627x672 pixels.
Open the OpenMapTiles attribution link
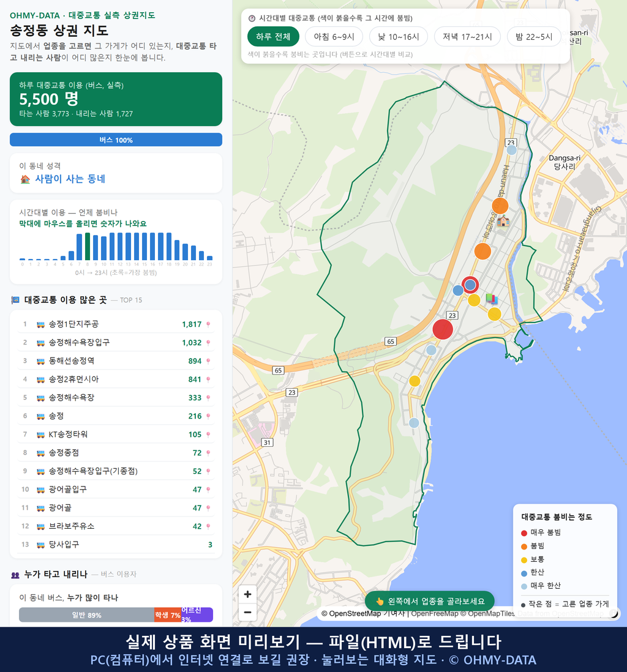coord(487,614)
